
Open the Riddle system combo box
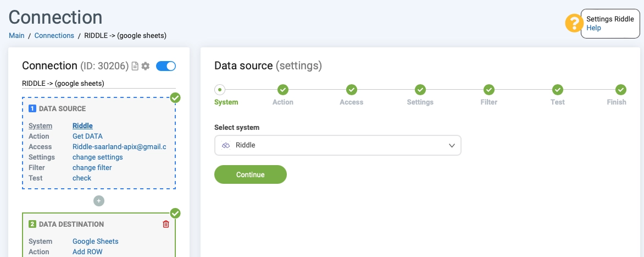point(337,146)
